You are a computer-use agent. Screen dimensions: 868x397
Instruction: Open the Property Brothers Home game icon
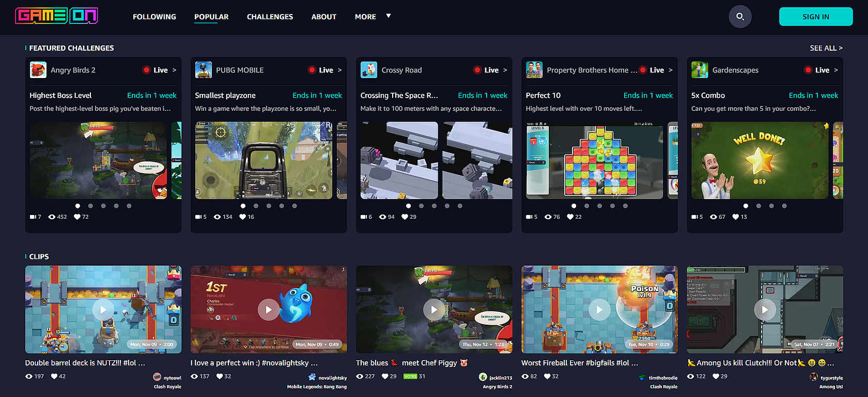534,70
